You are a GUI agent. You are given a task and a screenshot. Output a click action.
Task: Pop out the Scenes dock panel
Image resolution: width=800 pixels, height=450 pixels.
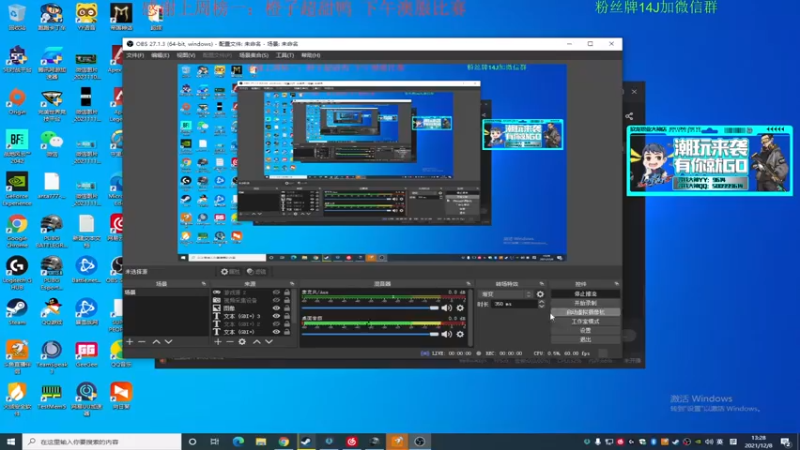coord(204,284)
